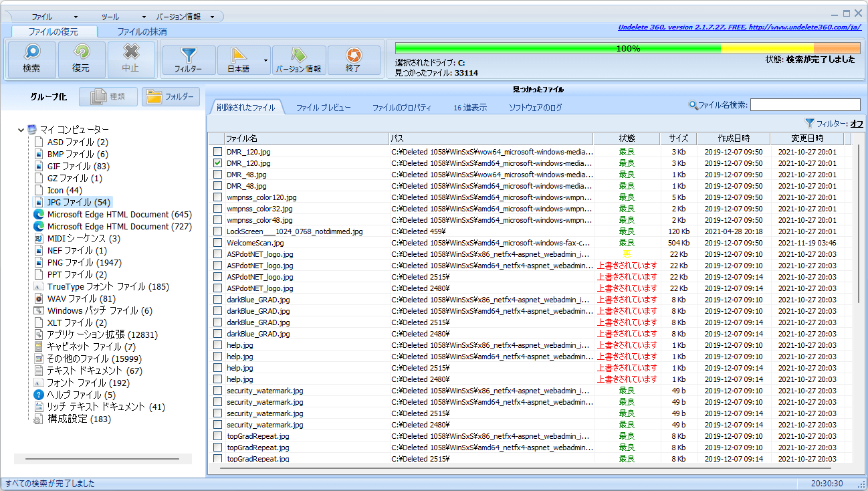Select 構成設定 (183) category
The image size is (868, 491).
tap(79, 419)
